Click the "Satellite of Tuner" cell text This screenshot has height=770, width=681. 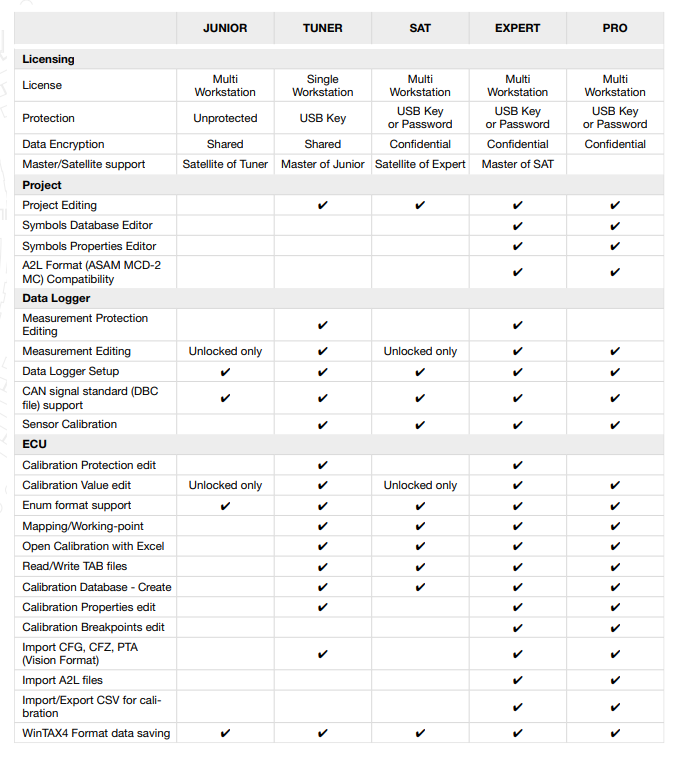tap(225, 164)
